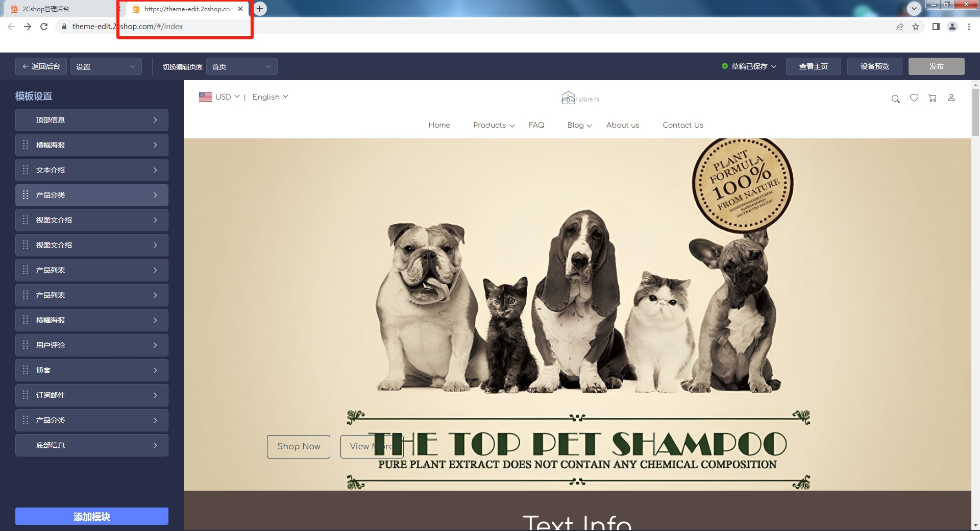Click the pet shampoo banner image
The width and height of the screenshot is (980, 531).
pos(577,314)
